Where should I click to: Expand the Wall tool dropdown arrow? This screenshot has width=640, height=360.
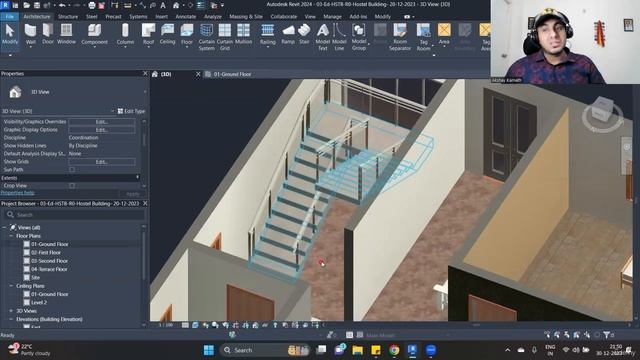pyautogui.click(x=31, y=47)
